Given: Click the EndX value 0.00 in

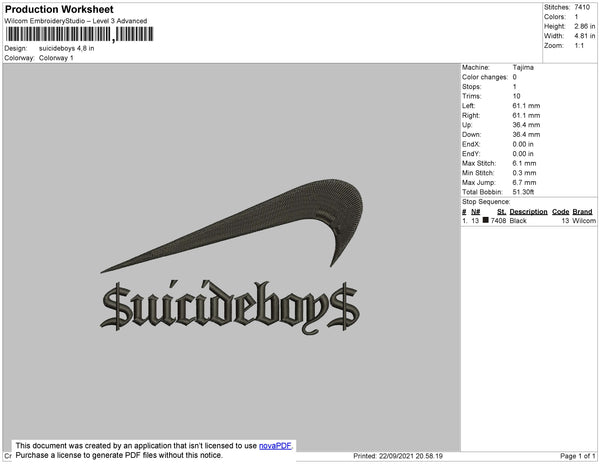Looking at the screenshot, I should coord(523,144).
